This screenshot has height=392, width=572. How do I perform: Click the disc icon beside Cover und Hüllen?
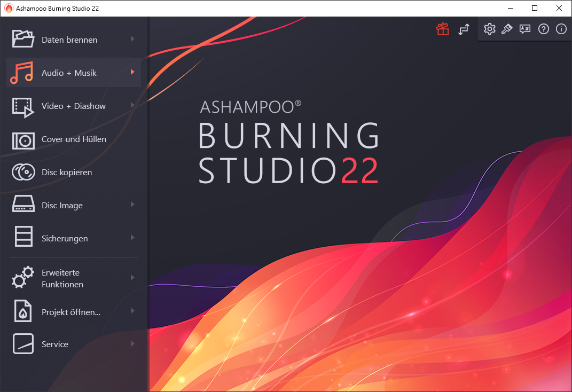click(23, 139)
